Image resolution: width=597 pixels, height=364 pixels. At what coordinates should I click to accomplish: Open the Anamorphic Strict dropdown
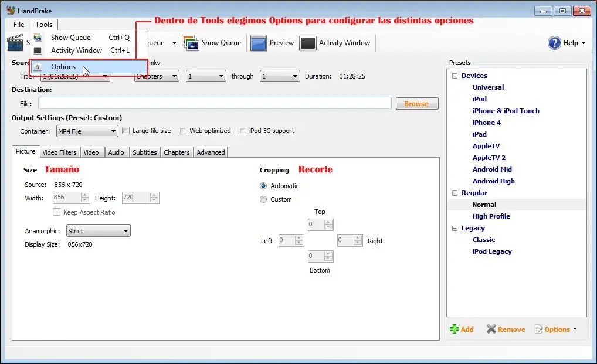pyautogui.click(x=99, y=231)
